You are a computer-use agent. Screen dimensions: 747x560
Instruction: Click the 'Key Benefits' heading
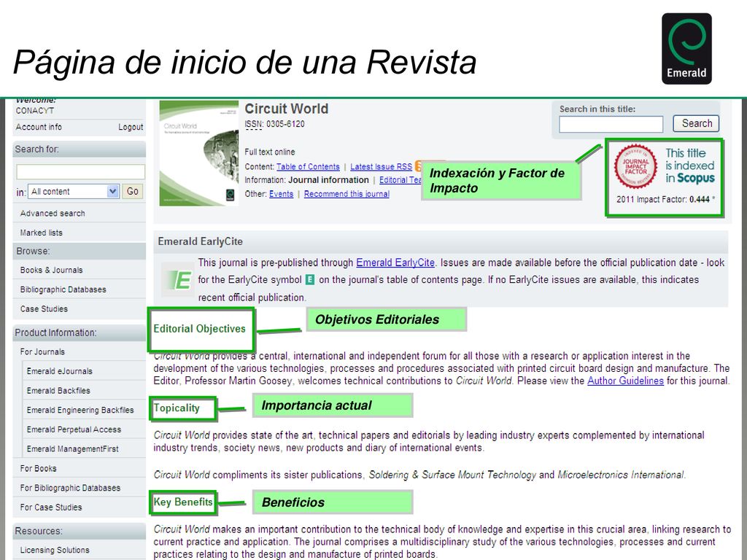pyautogui.click(x=183, y=502)
